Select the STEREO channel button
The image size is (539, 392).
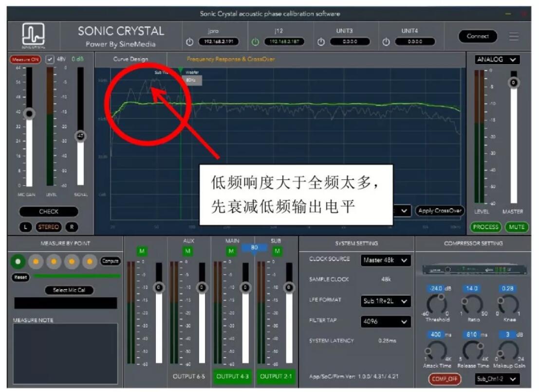pyautogui.click(x=49, y=227)
